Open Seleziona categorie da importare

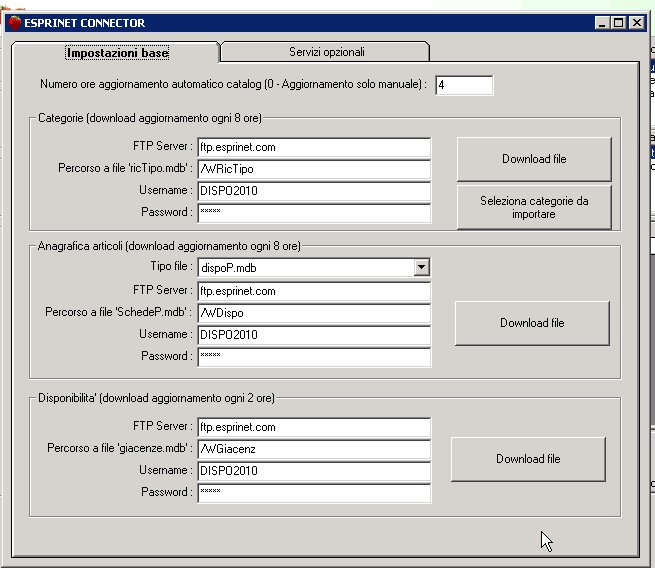coord(534,207)
